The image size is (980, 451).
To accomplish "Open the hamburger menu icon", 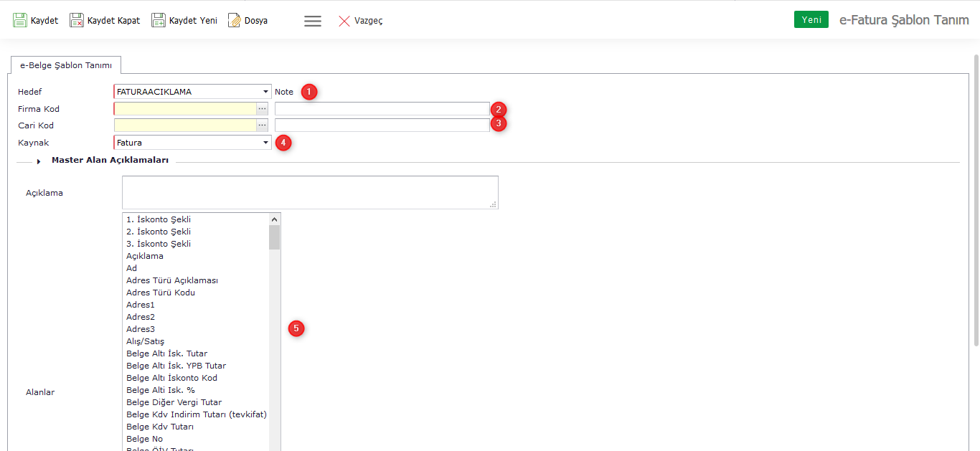I will pyautogui.click(x=313, y=21).
